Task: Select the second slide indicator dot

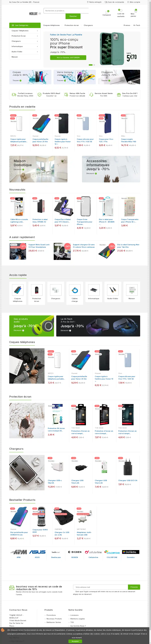Action: 94,65
